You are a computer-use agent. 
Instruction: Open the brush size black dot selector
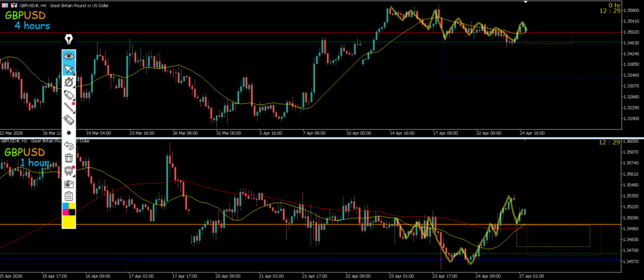[x=69, y=133]
